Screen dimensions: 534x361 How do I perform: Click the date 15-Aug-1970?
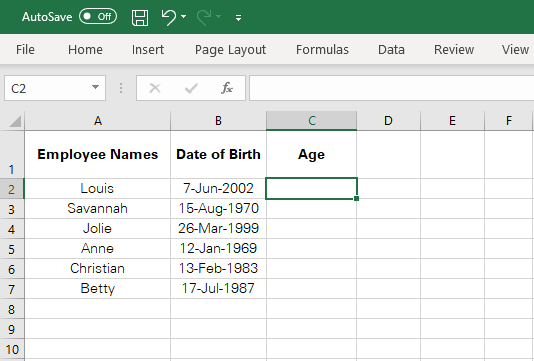click(x=218, y=208)
